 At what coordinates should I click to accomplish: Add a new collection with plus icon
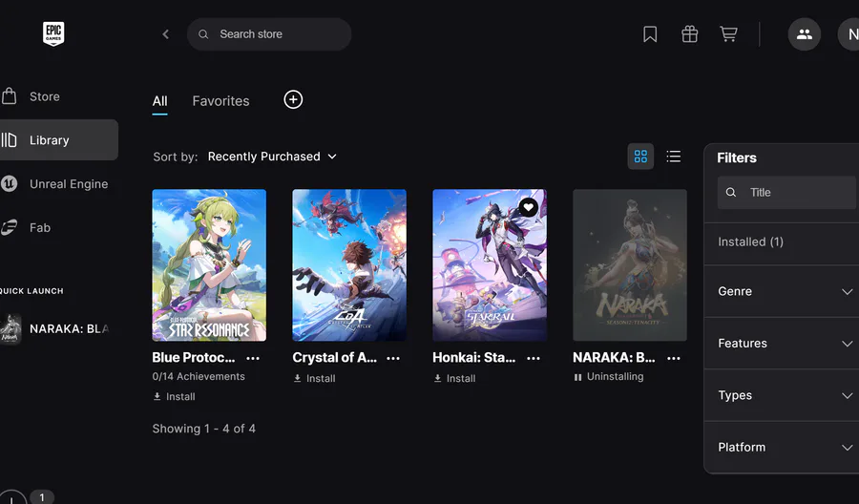click(x=293, y=99)
